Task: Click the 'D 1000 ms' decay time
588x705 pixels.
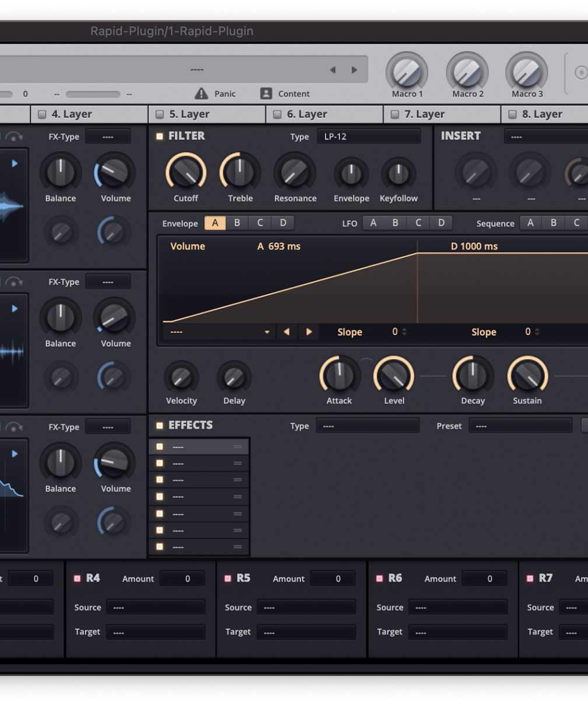Action: click(474, 246)
